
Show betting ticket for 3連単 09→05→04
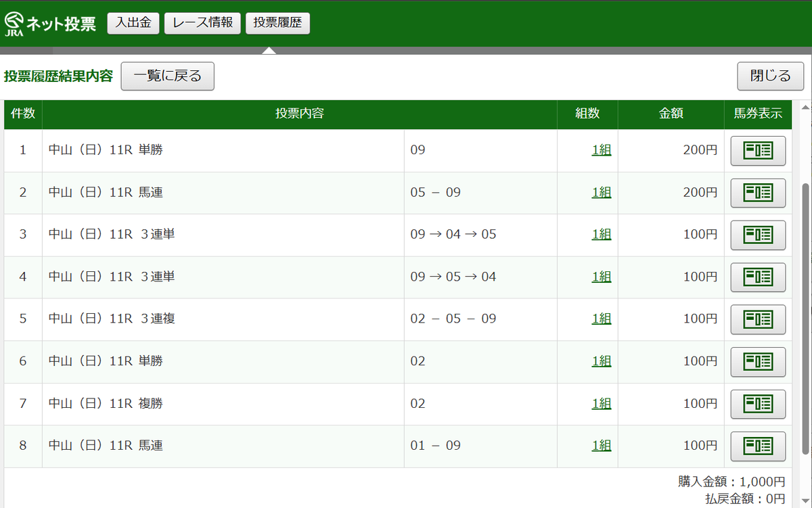(x=758, y=277)
